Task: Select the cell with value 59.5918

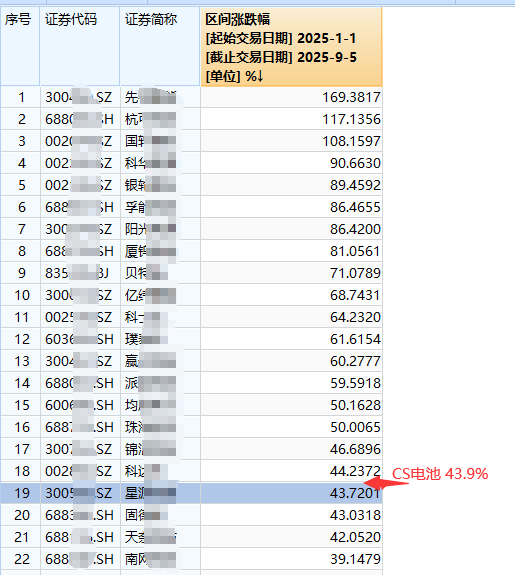Action: point(291,383)
